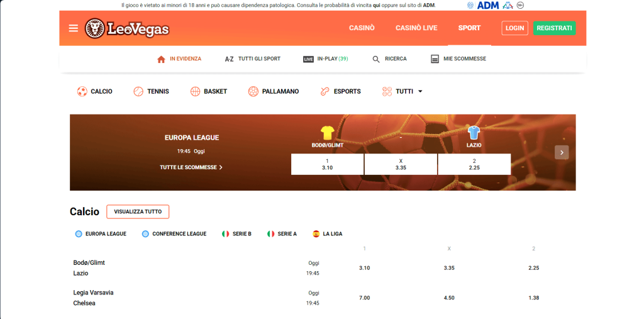Click the Italian flag beside Serie B
644x319 pixels.
point(226,234)
